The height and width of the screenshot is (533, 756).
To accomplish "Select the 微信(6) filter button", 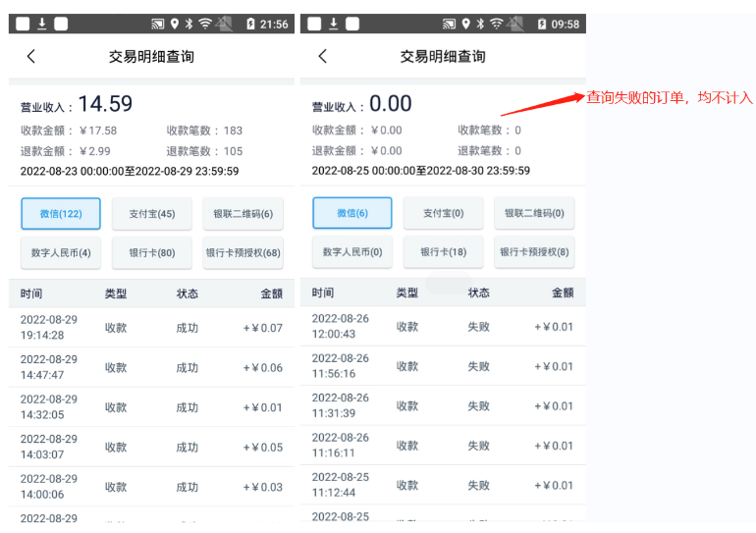I will coord(352,213).
